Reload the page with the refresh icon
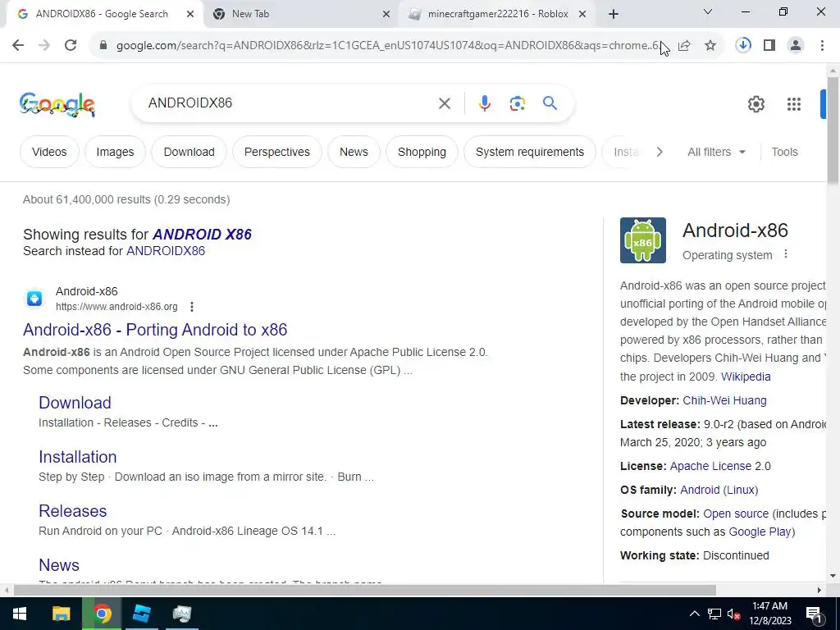Image resolution: width=840 pixels, height=630 pixels. point(71,46)
